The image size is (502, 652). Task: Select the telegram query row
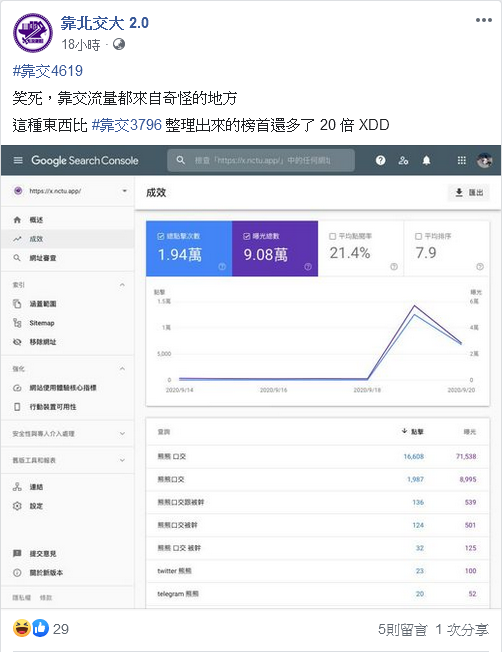318,594
